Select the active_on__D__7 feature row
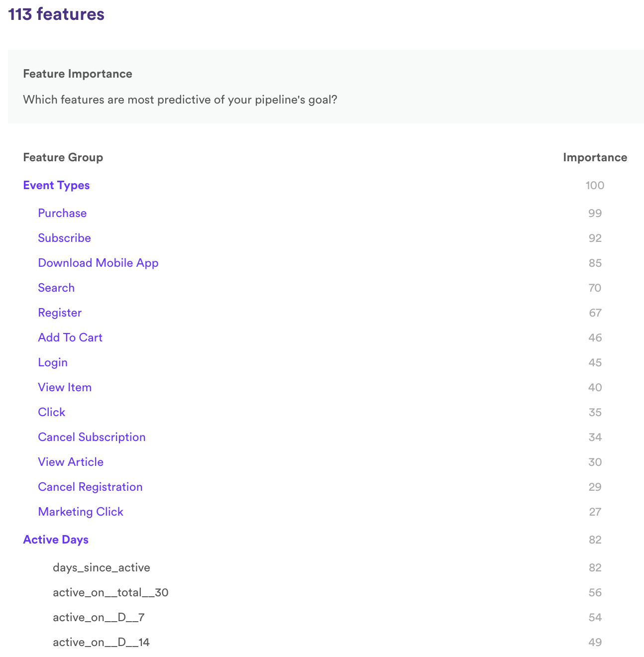This screenshot has width=644, height=657. point(98,617)
